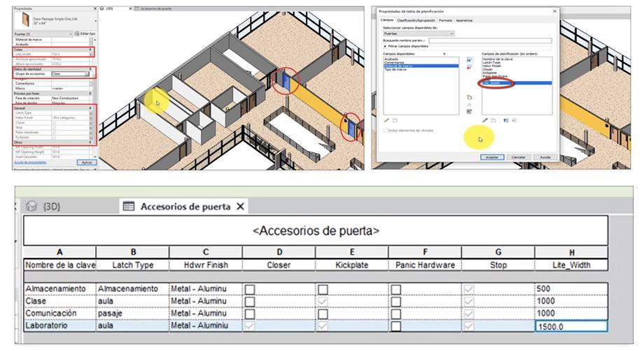644x351 pixels.
Task: Click the pasaje Latch Type cell
Action: [x=132, y=313]
